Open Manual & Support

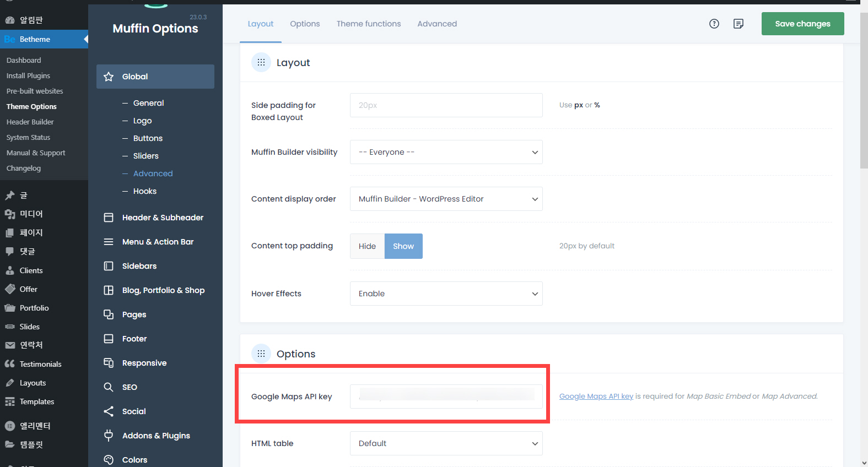(36, 153)
